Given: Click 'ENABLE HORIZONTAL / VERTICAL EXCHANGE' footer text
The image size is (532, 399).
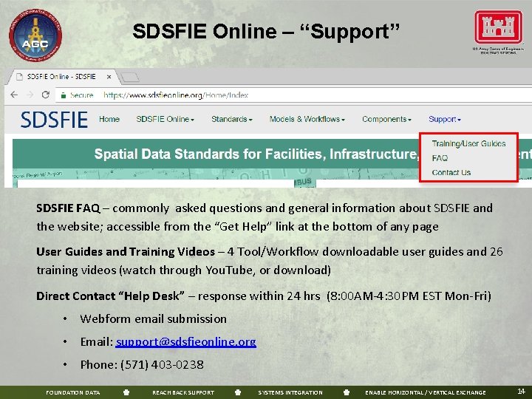Looking at the screenshot, I should pos(426,392).
